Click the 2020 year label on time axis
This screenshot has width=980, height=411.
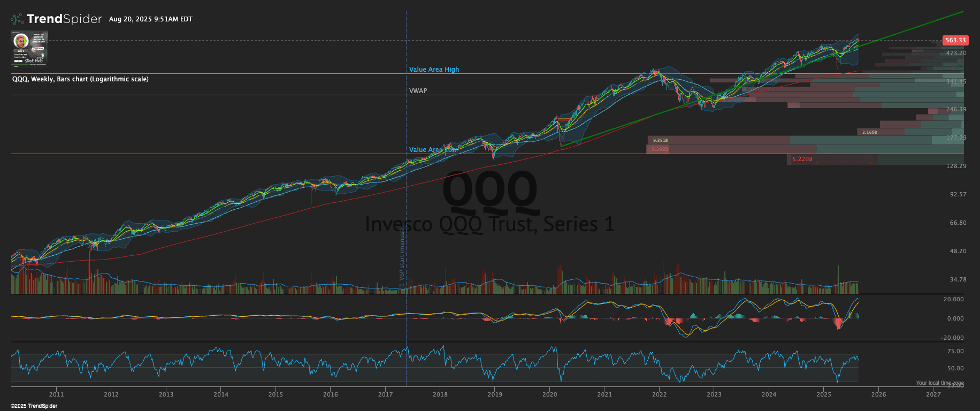(550, 394)
